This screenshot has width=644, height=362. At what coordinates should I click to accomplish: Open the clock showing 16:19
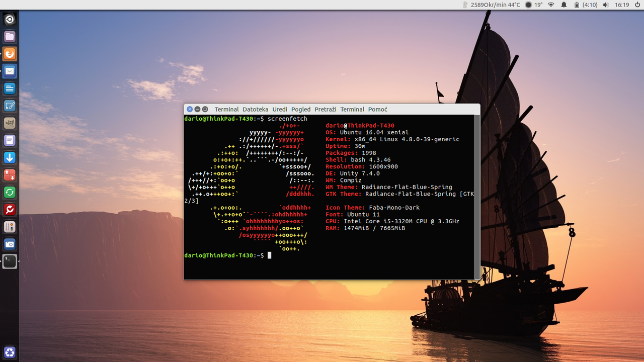tap(622, 5)
